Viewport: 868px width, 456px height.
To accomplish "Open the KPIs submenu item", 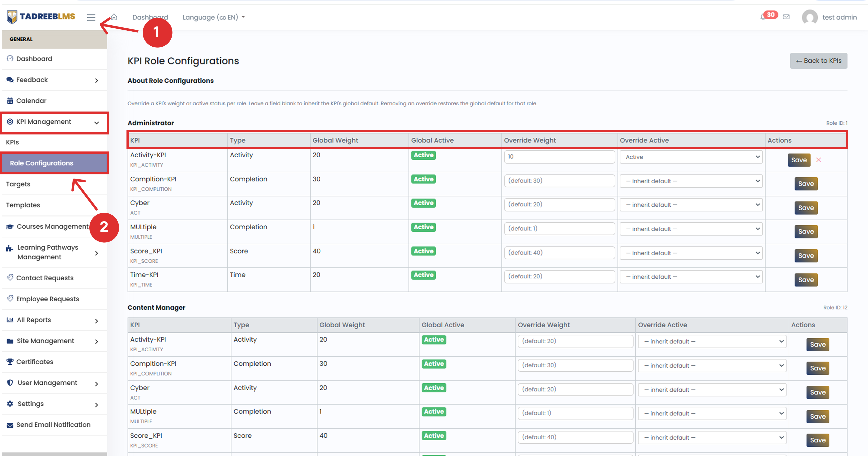I will (12, 142).
